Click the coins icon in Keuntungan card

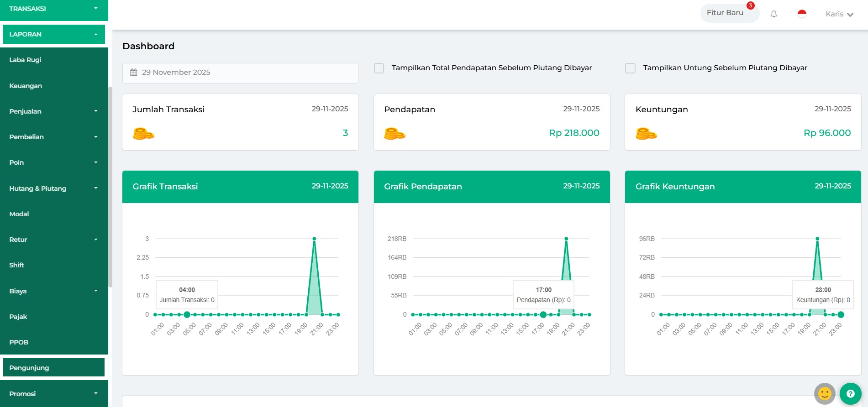(x=646, y=134)
